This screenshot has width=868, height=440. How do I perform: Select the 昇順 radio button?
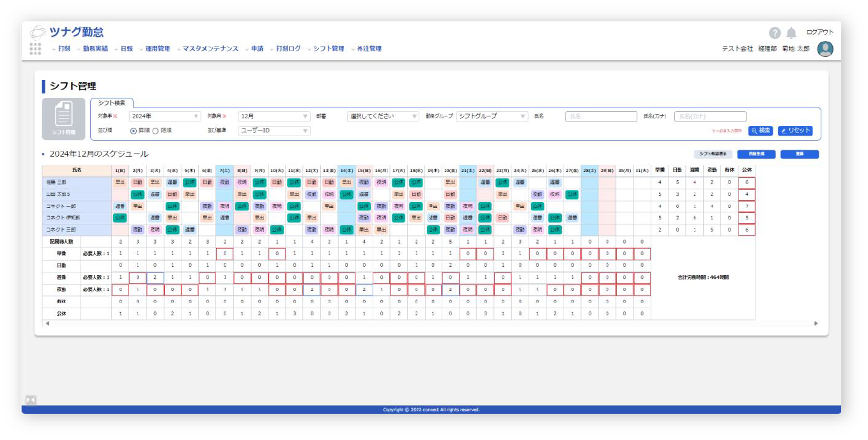(x=134, y=130)
